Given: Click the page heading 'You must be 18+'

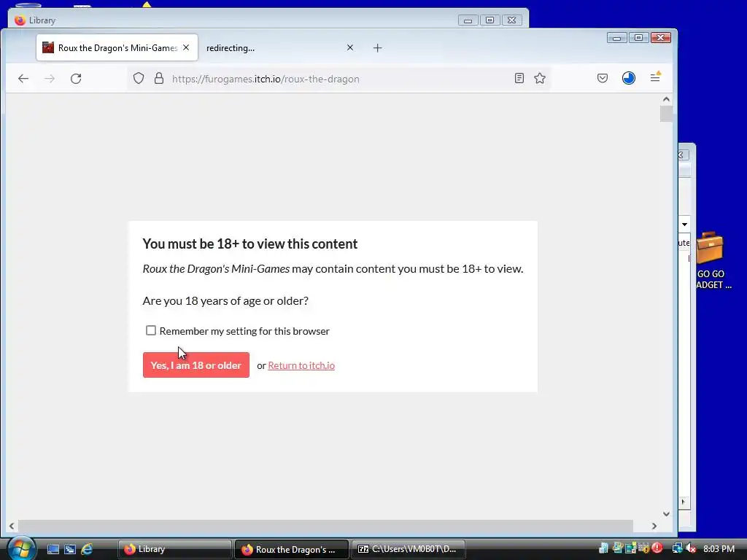Looking at the screenshot, I should point(249,244).
